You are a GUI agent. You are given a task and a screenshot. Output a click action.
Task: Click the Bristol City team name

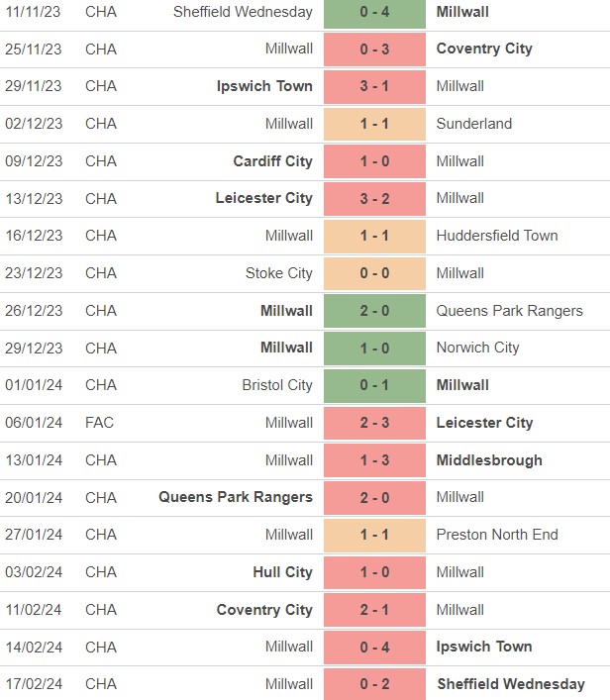[276, 385]
